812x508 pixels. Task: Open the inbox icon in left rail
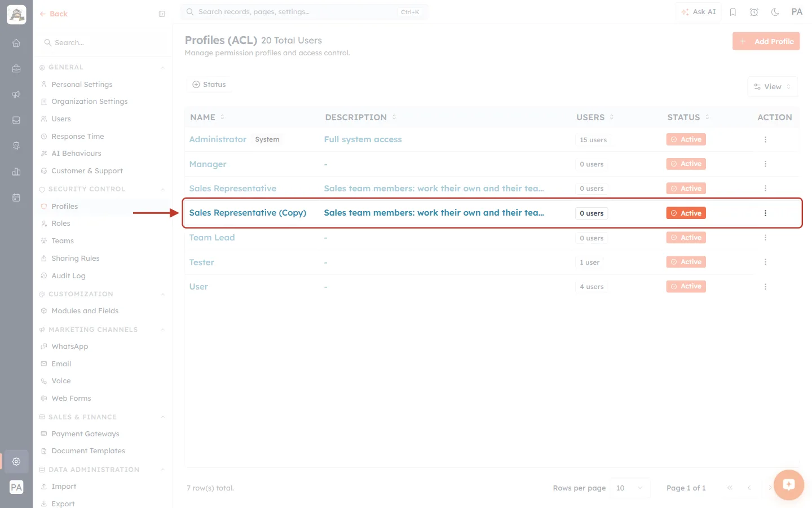(x=16, y=120)
